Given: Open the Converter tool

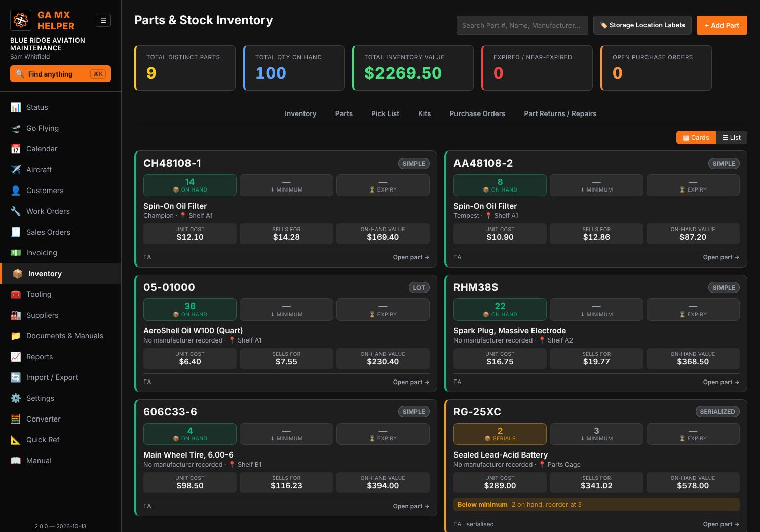Looking at the screenshot, I should [x=61, y=419].
